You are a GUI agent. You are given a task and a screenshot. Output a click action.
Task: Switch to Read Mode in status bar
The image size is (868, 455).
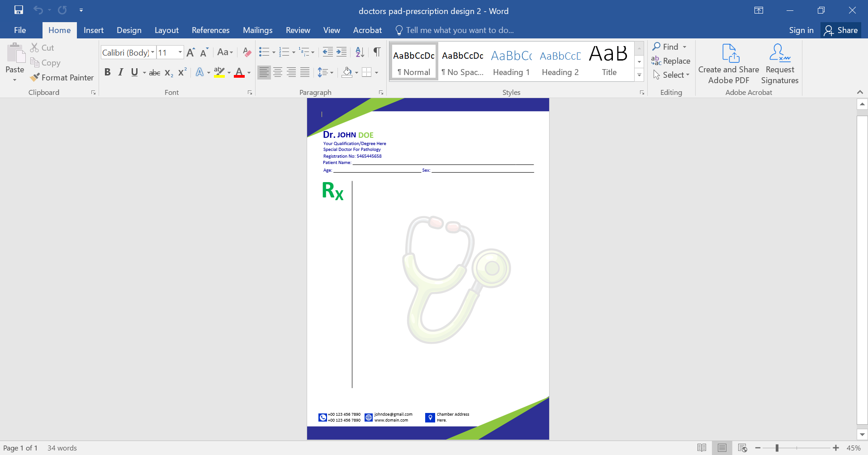coord(702,447)
